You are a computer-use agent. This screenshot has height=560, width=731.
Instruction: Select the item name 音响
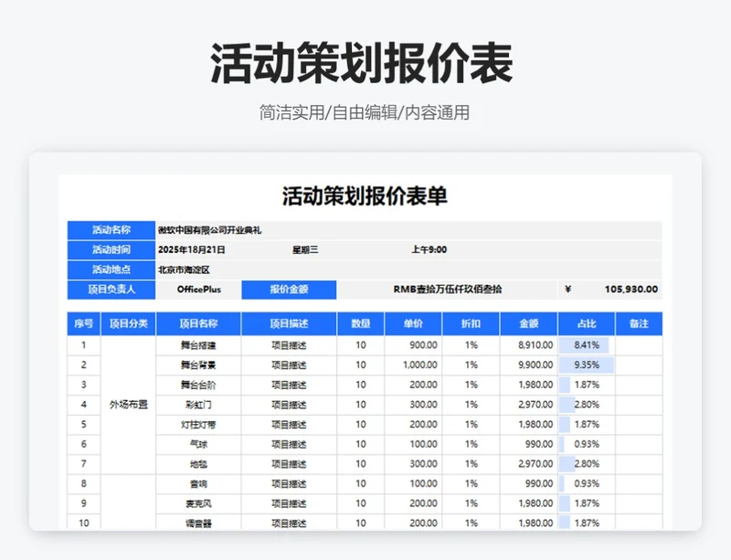coord(198,484)
